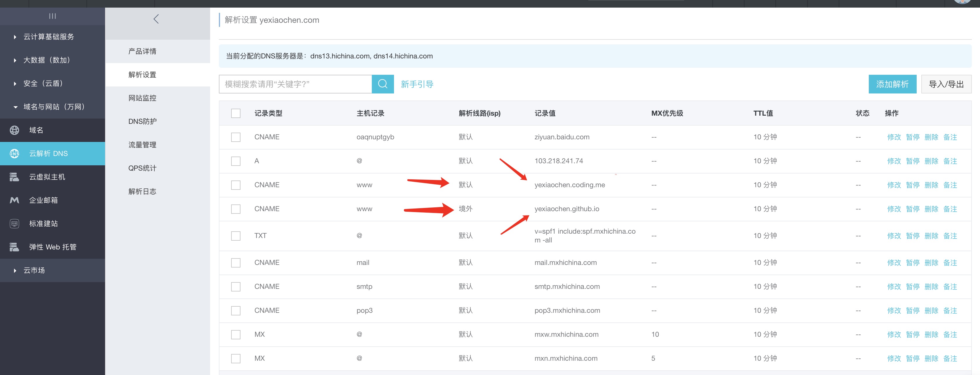The width and height of the screenshot is (980, 375).
Task: Focus the 模糊搜索 keyword search field
Action: point(295,84)
